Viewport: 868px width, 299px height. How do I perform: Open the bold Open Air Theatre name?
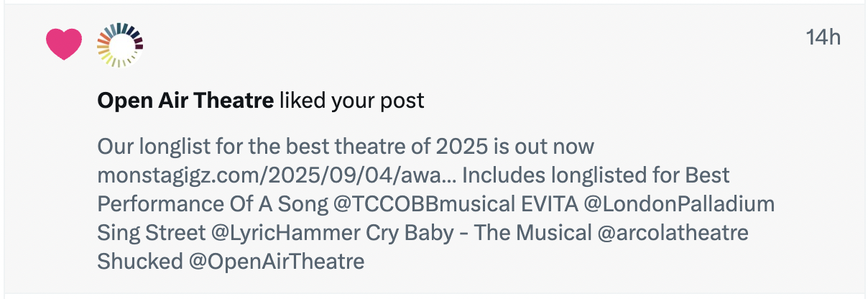(185, 101)
